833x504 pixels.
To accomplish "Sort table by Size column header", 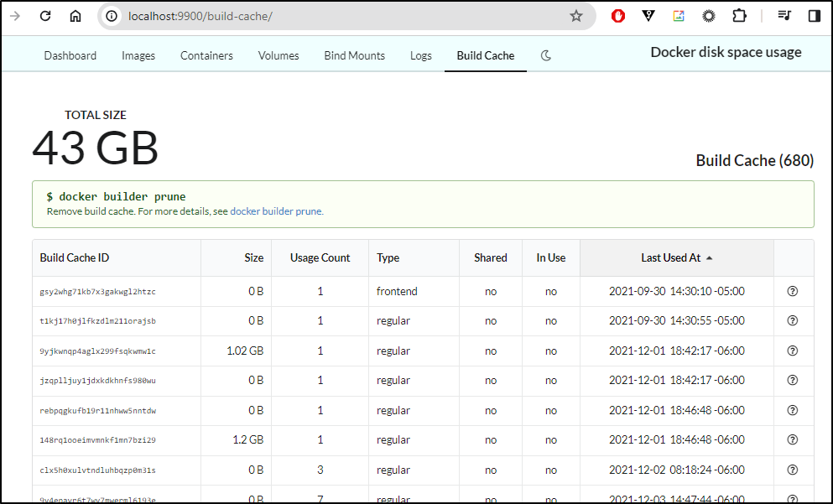I will click(237, 257).
